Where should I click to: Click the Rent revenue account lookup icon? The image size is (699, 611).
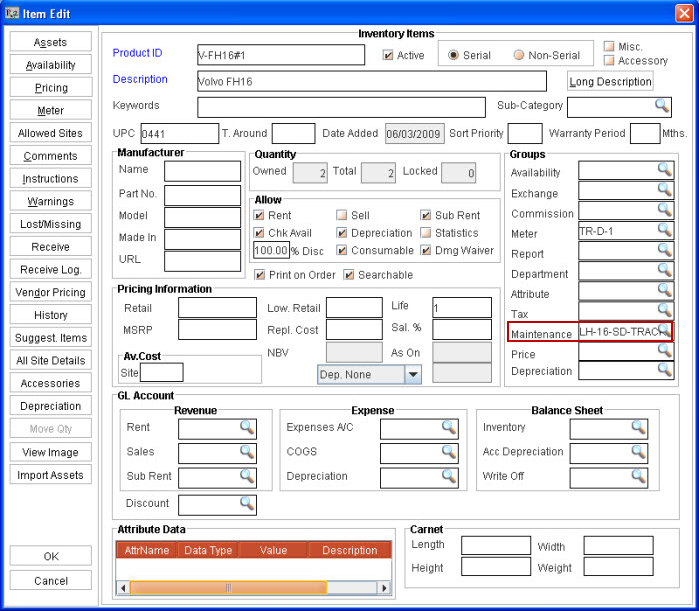click(247, 428)
